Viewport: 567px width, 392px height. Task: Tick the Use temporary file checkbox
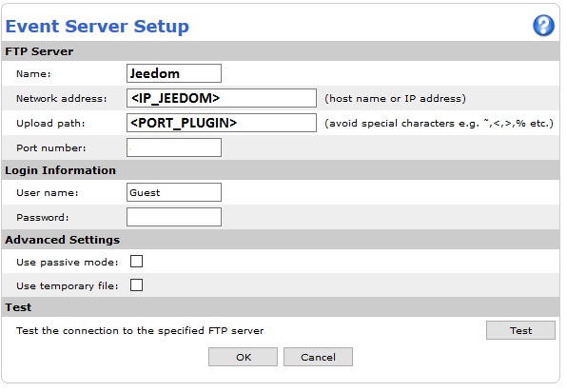pyautogui.click(x=136, y=284)
